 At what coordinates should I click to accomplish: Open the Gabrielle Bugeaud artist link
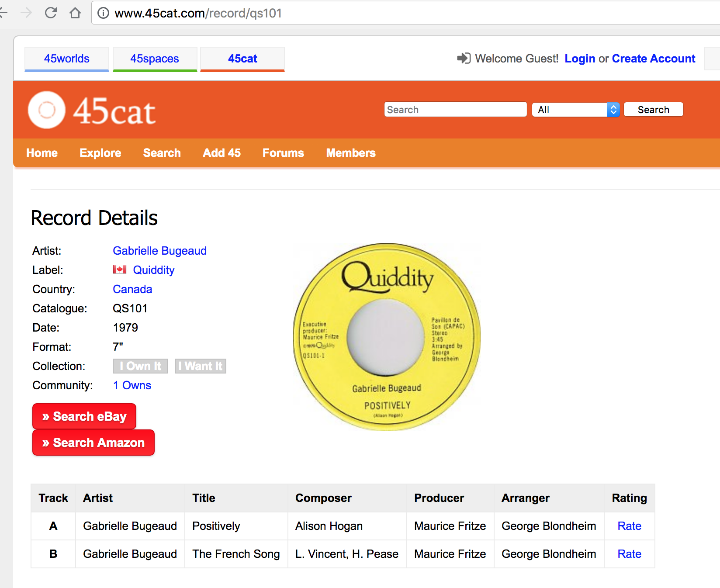point(159,251)
